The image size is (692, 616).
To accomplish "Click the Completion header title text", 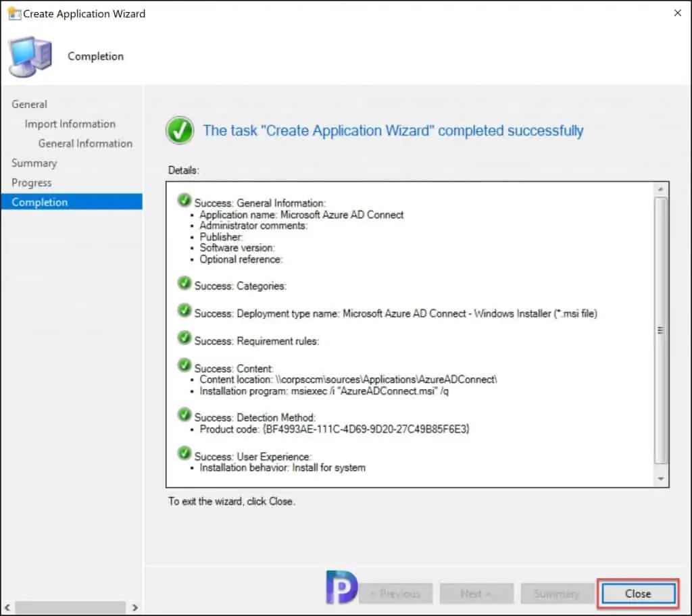I will tap(96, 57).
